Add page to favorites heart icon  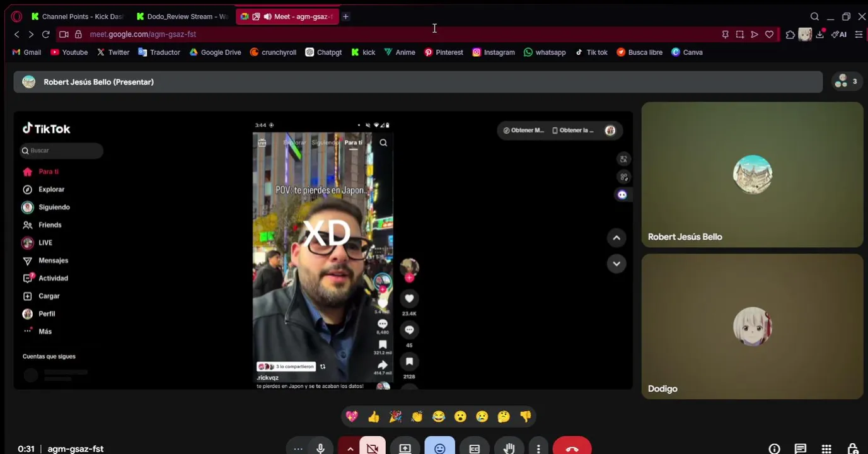click(x=769, y=34)
